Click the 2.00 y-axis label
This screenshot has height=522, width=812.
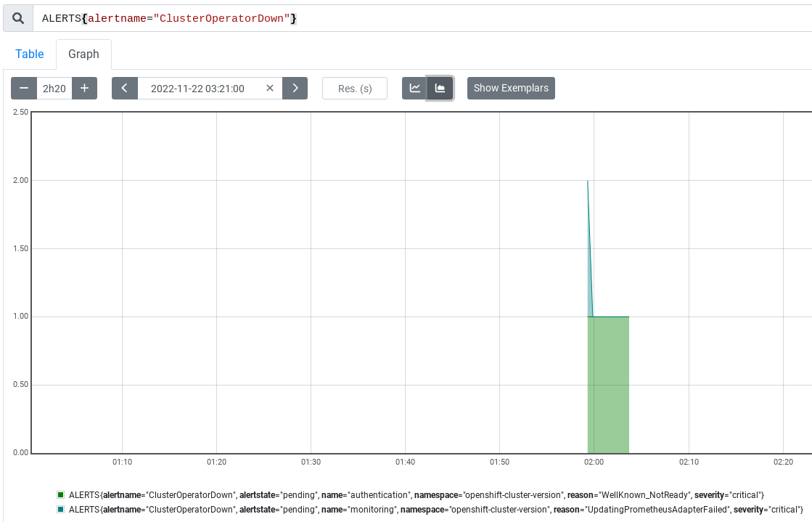click(21, 180)
